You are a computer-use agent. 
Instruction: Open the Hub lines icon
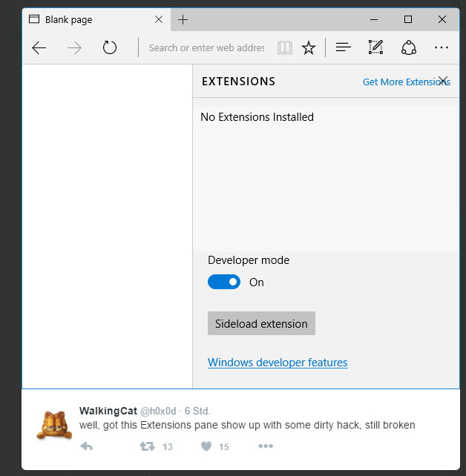coord(343,48)
